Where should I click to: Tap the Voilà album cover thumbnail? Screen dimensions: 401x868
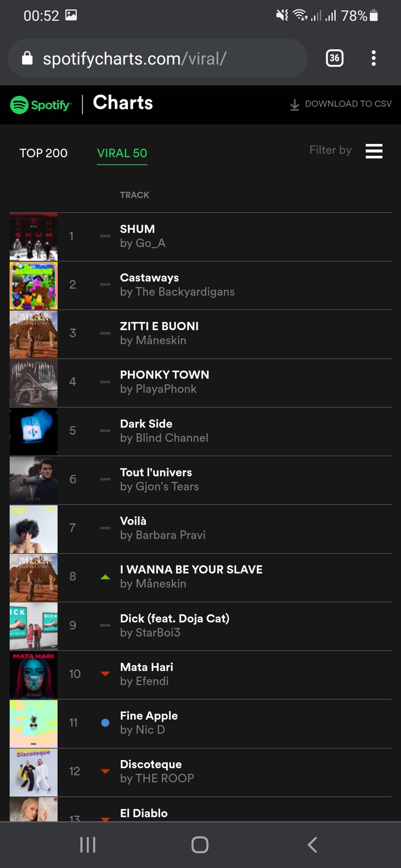coord(34,529)
